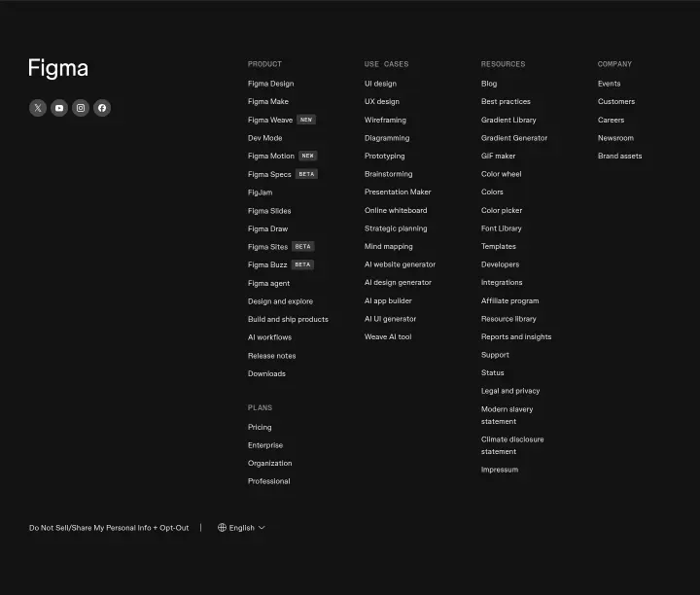
Task: Open the Color wheel link
Action: [x=502, y=174]
